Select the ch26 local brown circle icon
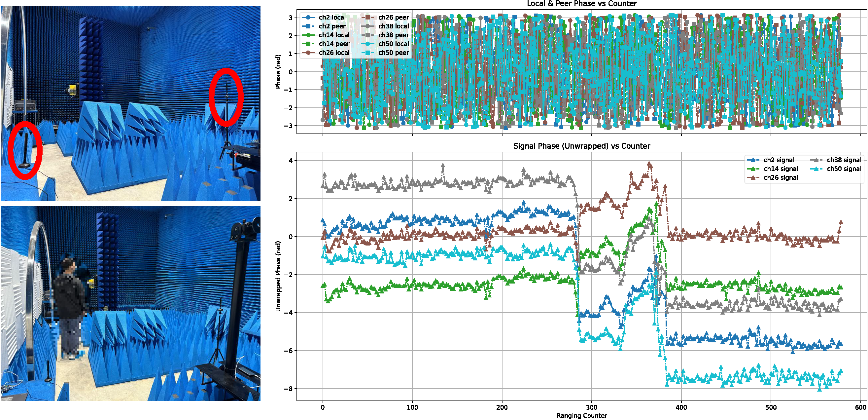 (x=308, y=53)
